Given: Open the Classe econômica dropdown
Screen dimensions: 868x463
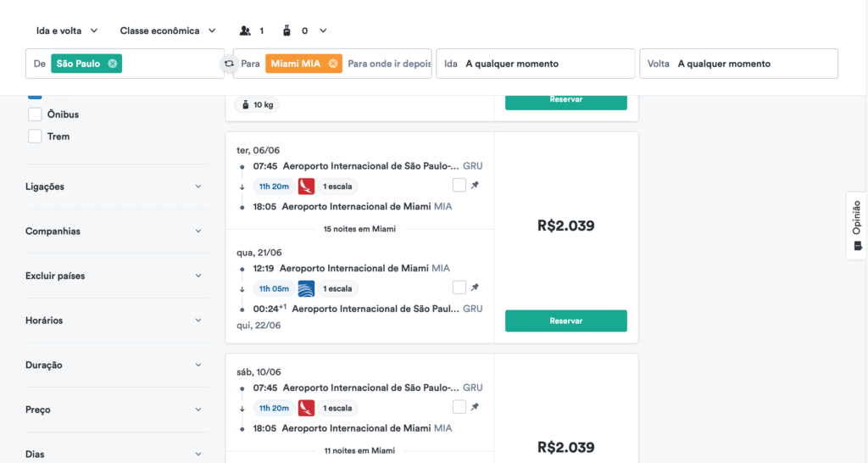Looking at the screenshot, I should pos(168,31).
